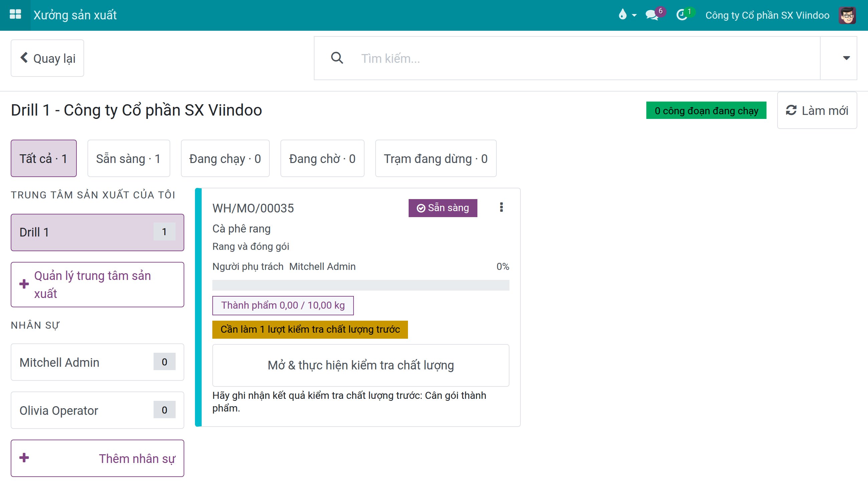
Task: Click the 0% progress bar on the card
Action: (x=361, y=285)
